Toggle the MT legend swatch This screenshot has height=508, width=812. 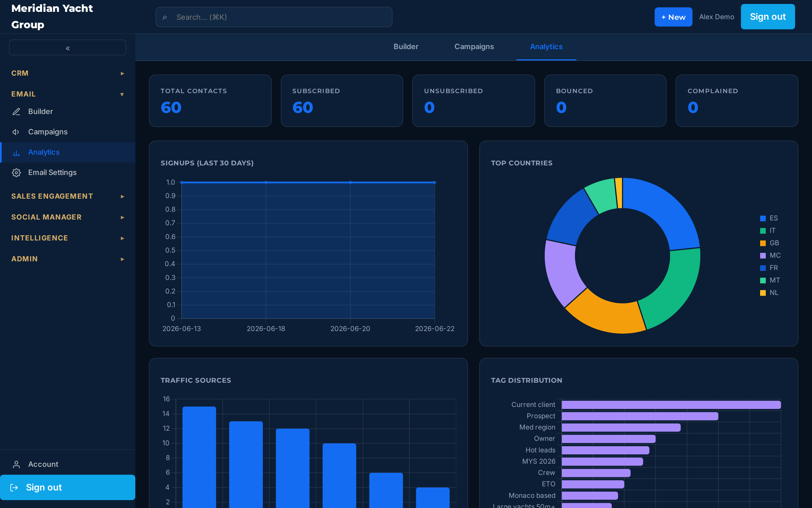point(763,281)
